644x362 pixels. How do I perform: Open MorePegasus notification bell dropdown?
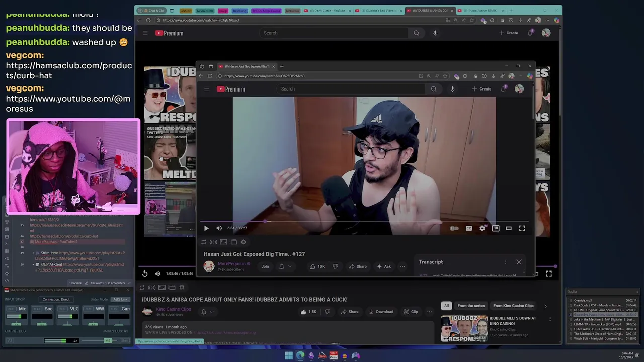point(285,266)
